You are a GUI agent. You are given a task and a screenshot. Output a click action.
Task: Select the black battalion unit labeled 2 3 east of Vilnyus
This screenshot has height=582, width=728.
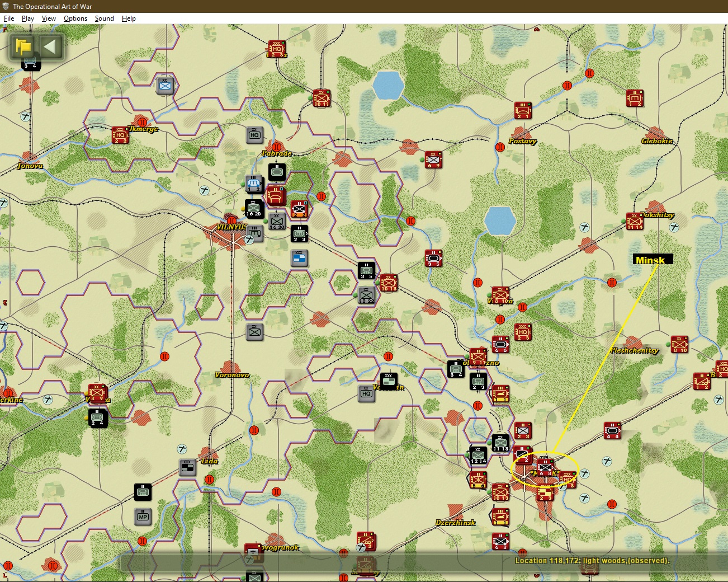click(300, 233)
